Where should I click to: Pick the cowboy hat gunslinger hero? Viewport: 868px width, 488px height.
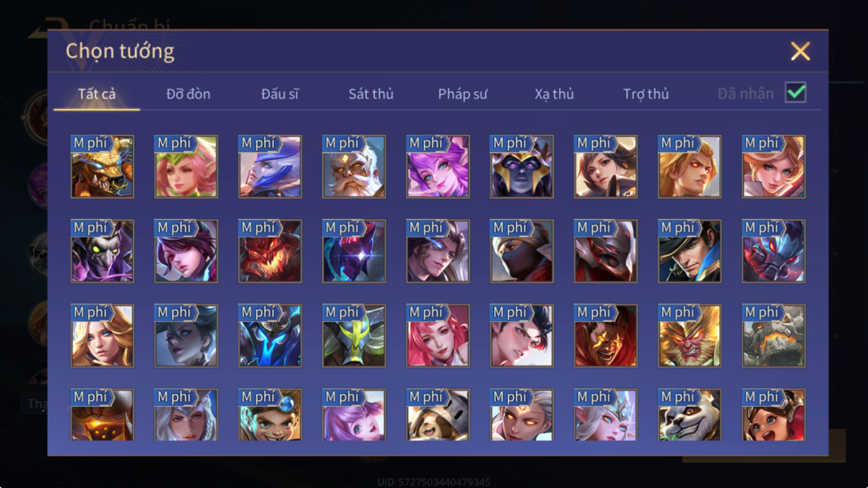pyautogui.click(x=690, y=251)
